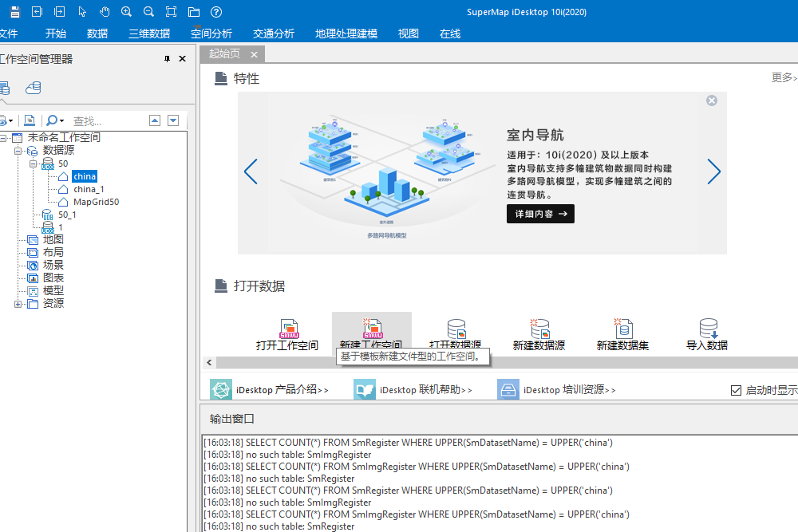The width and height of the screenshot is (798, 532).
Task: Close the workspace manager panel
Action: point(182,59)
